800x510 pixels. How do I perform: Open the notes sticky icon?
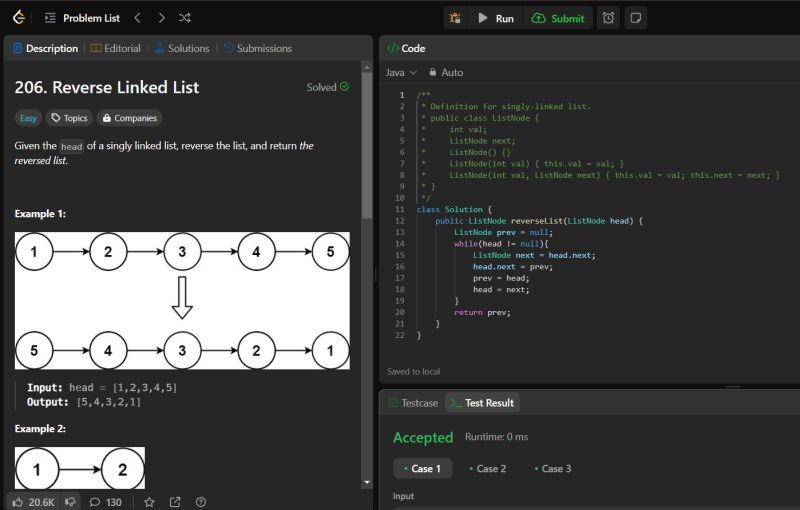click(635, 18)
